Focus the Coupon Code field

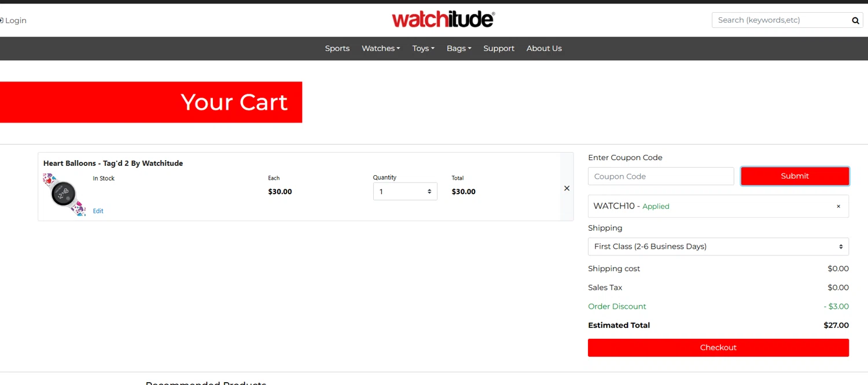(661, 176)
